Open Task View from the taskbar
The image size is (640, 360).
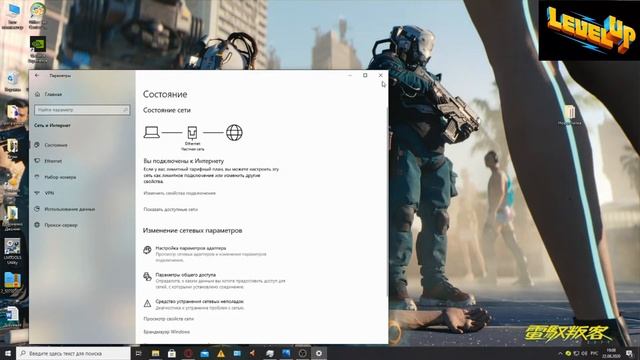coord(138,353)
